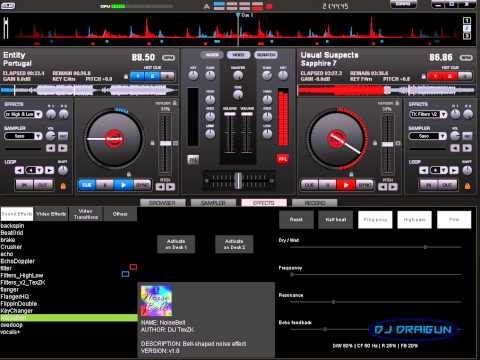Activate effect on Deck 2
The image size is (480, 360).
[234, 244]
